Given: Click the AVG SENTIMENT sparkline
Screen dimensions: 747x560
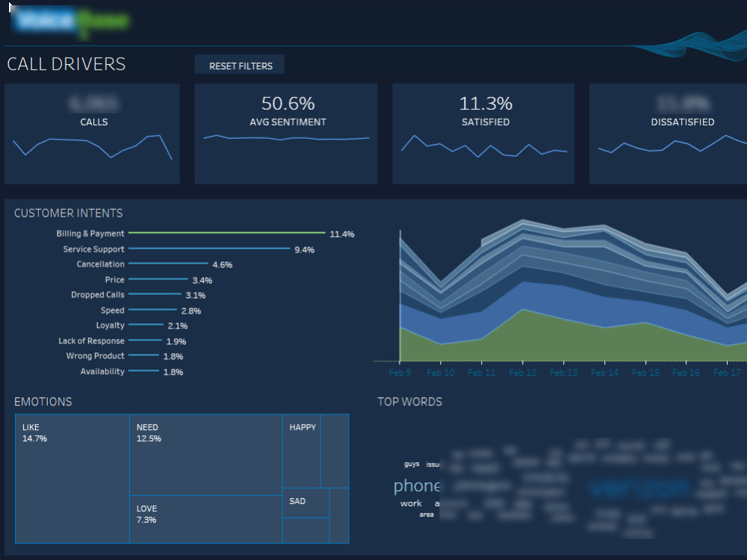Looking at the screenshot, I should [285, 138].
